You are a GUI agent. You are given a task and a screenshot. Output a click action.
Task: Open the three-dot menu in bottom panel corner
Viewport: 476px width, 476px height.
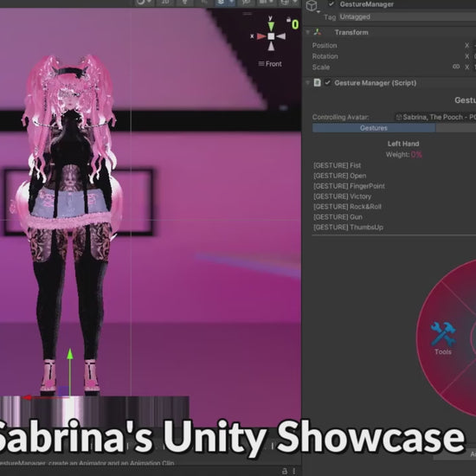pos(294,471)
